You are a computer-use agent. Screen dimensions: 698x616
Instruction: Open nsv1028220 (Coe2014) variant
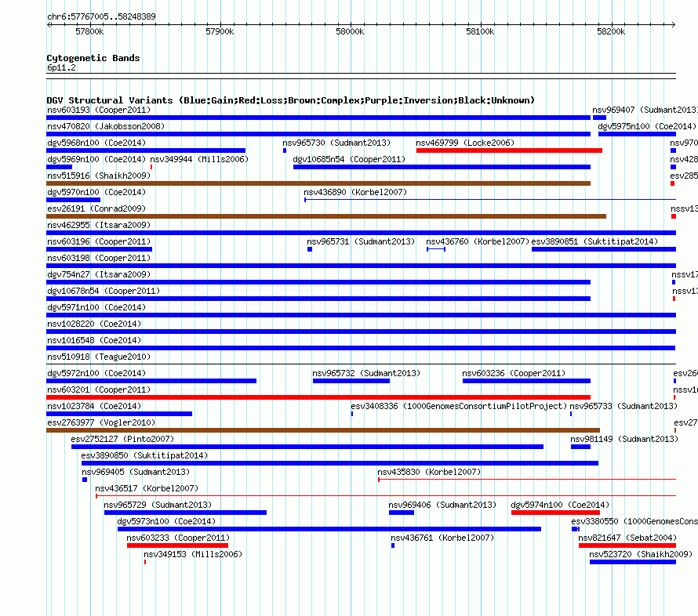(x=361, y=332)
